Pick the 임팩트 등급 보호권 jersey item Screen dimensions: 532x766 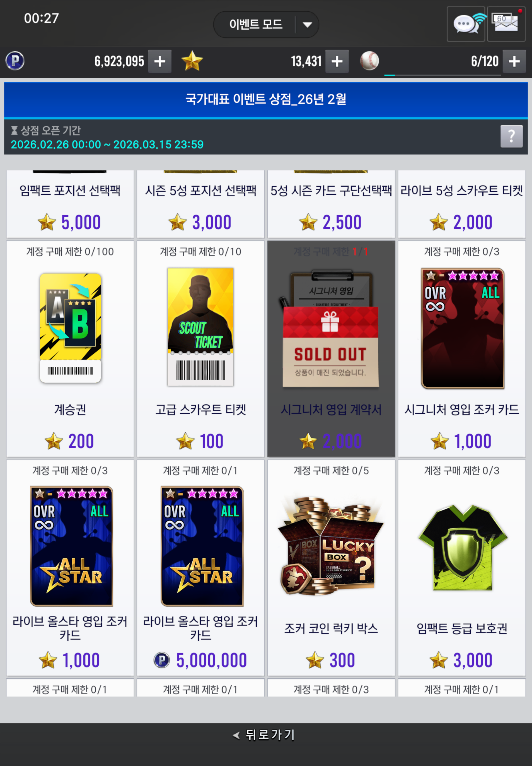pyautogui.click(x=462, y=568)
